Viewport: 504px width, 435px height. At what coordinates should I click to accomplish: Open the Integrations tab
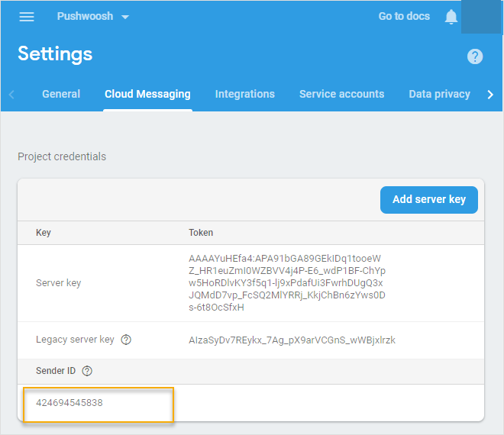point(244,94)
